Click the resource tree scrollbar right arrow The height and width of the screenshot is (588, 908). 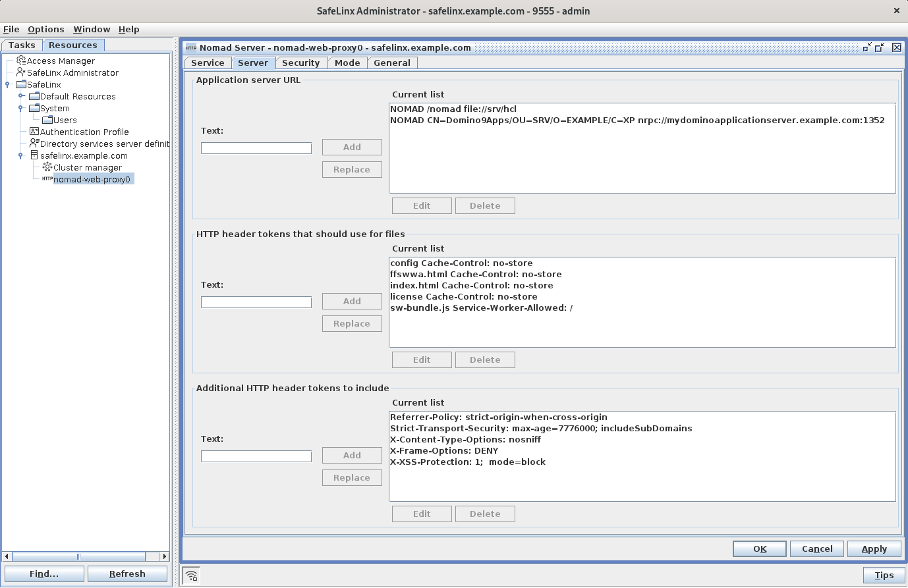(165, 556)
